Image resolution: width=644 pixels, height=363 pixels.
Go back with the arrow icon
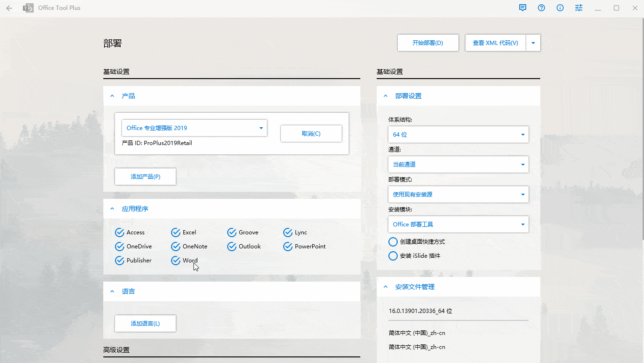tap(9, 8)
